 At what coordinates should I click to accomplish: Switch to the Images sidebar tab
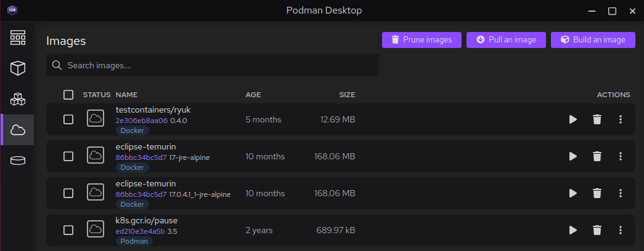[x=18, y=130]
